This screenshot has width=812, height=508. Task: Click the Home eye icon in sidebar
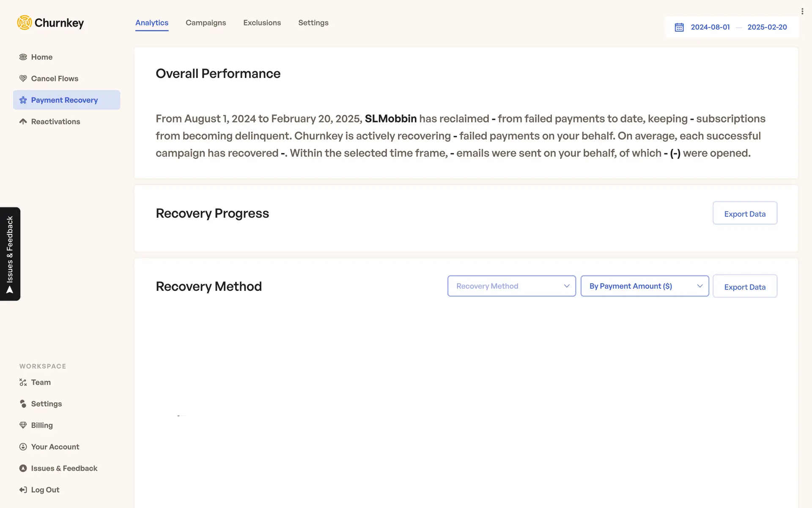(23, 57)
